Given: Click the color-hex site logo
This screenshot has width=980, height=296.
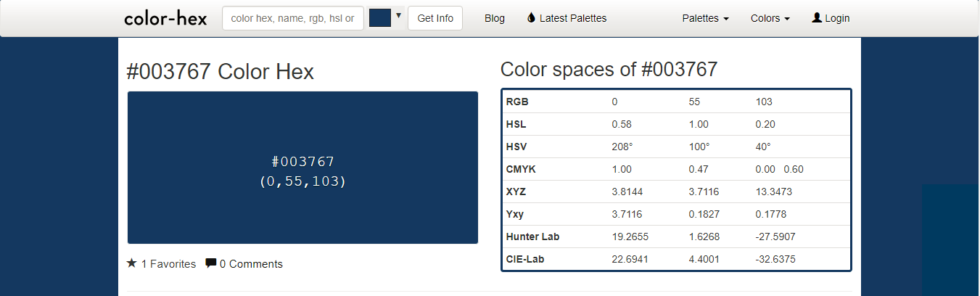Looking at the screenshot, I should pyautogui.click(x=165, y=18).
